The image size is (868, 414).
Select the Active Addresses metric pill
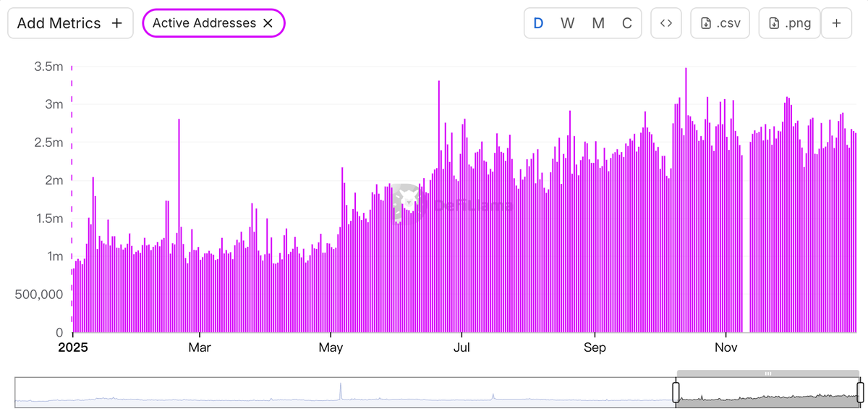point(204,23)
